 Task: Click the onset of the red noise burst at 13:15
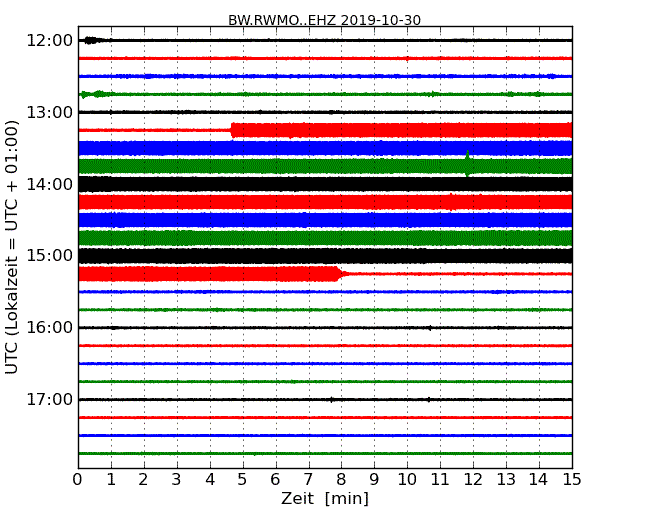(x=233, y=130)
